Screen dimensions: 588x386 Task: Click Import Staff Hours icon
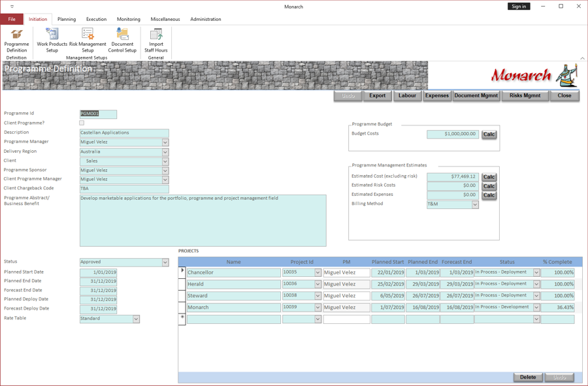coord(156,40)
